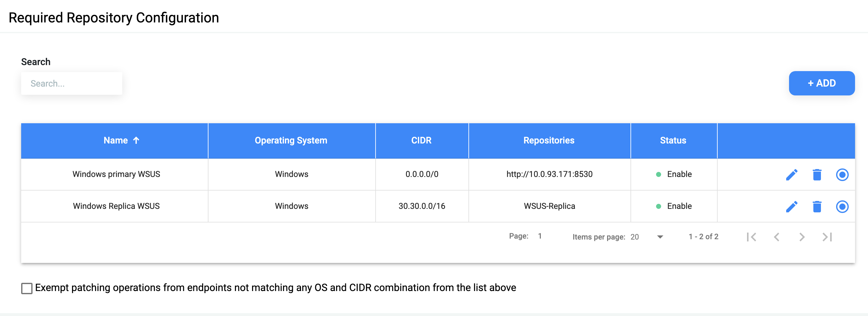Sort the table by Name column
This screenshot has width=868, height=316.
click(121, 140)
